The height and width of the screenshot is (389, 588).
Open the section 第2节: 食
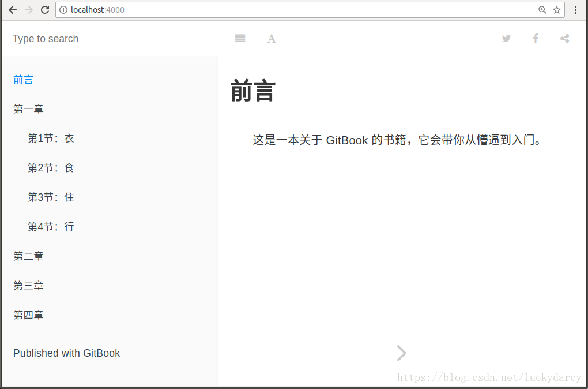point(50,167)
